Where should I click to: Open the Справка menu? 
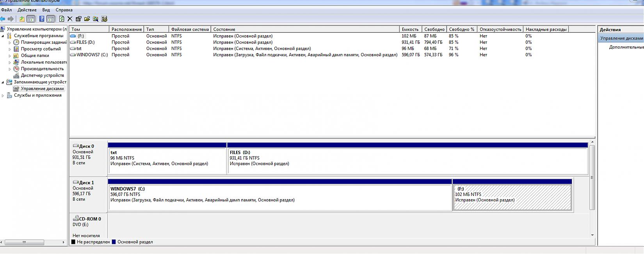64,10
